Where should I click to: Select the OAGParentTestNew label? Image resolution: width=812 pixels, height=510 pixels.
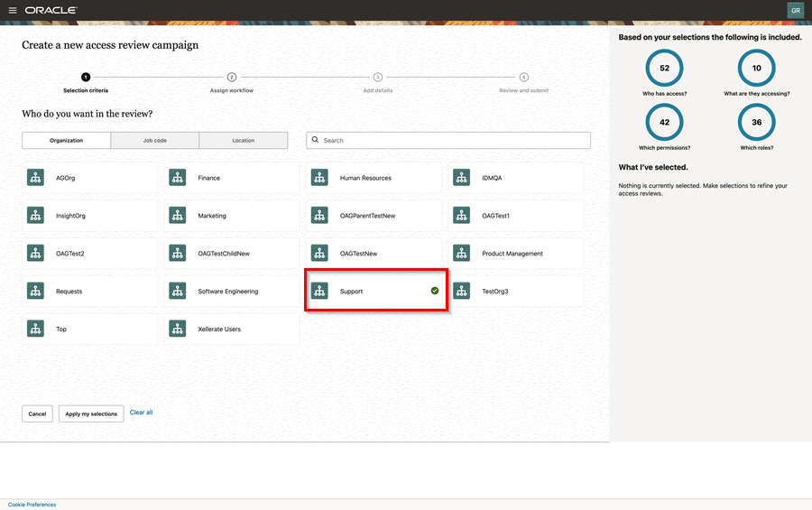[368, 216]
